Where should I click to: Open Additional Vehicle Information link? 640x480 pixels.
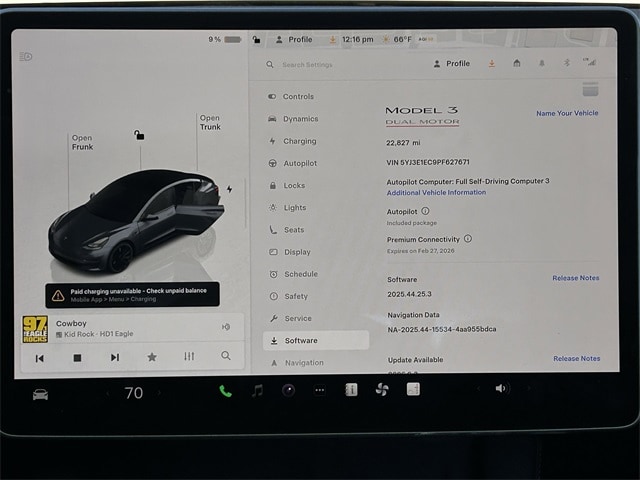[x=436, y=192]
